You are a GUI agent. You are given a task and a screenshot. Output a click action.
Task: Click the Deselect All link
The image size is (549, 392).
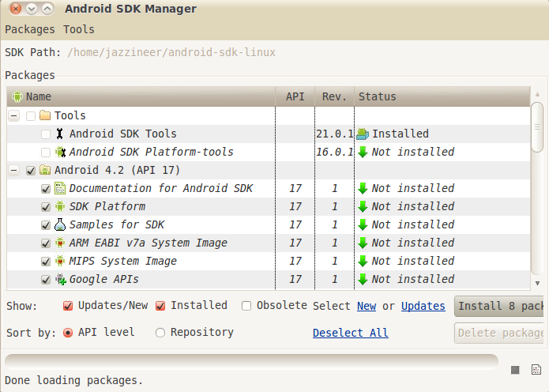click(351, 333)
